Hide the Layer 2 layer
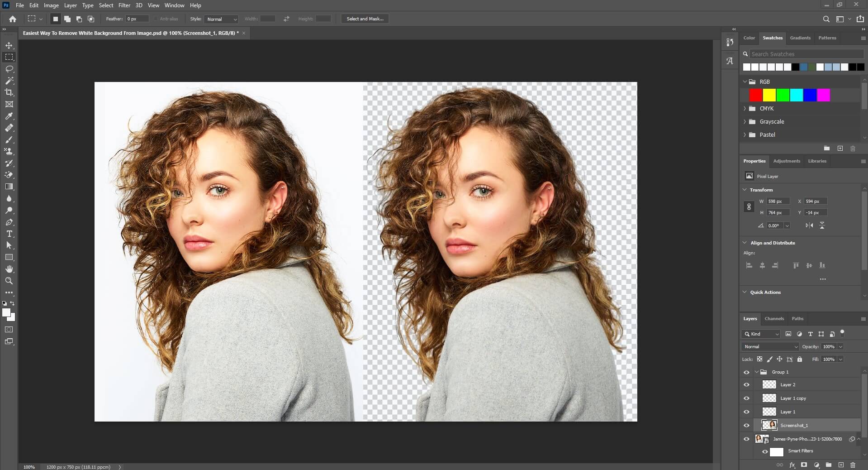868x470 pixels. pyautogui.click(x=746, y=384)
